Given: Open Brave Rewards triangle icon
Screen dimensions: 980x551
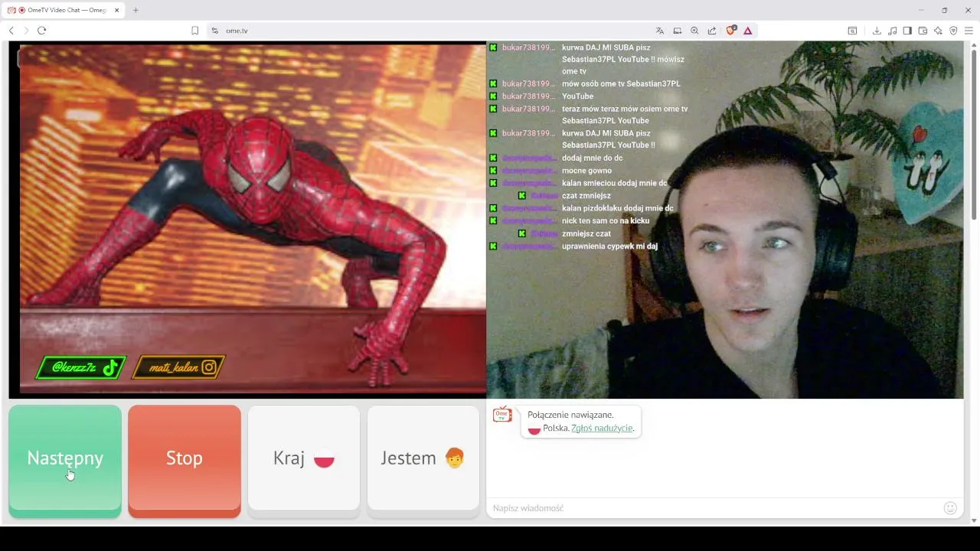Looking at the screenshot, I should 748,31.
